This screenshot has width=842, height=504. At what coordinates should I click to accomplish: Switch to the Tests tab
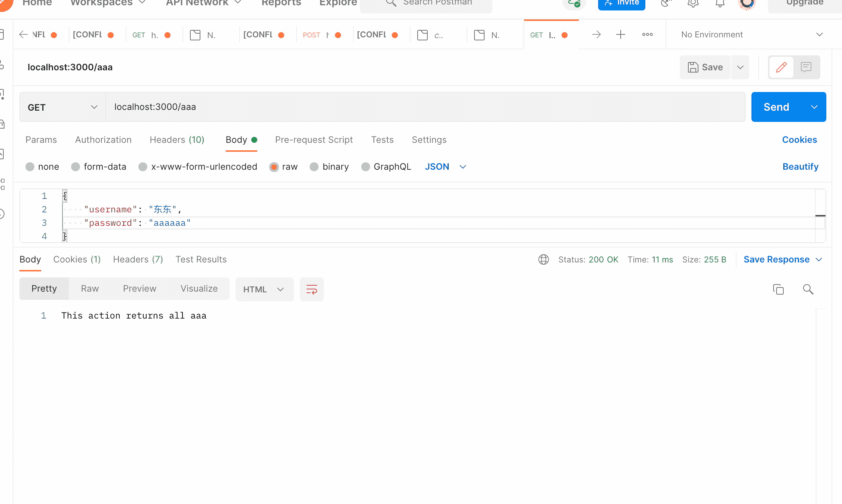382,140
